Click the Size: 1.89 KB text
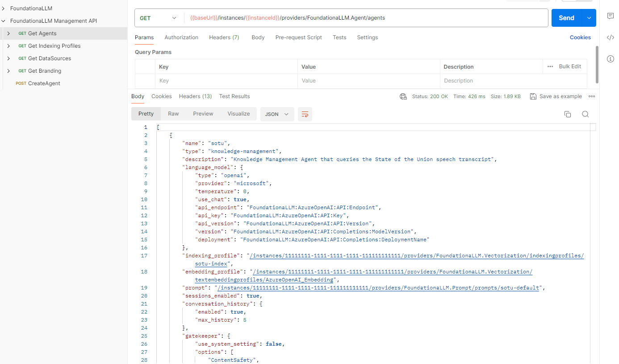 click(x=506, y=96)
